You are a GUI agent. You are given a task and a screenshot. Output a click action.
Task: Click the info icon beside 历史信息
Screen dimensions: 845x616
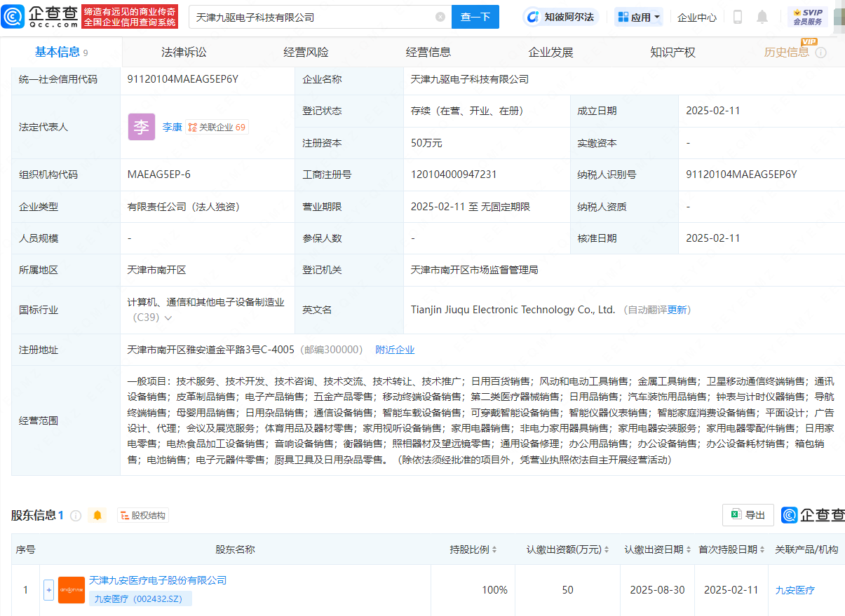pos(821,53)
